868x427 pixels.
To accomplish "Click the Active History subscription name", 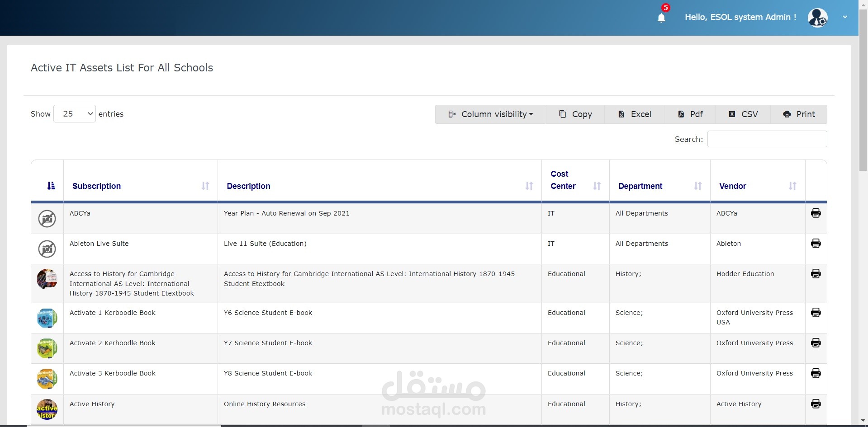I will tap(92, 404).
